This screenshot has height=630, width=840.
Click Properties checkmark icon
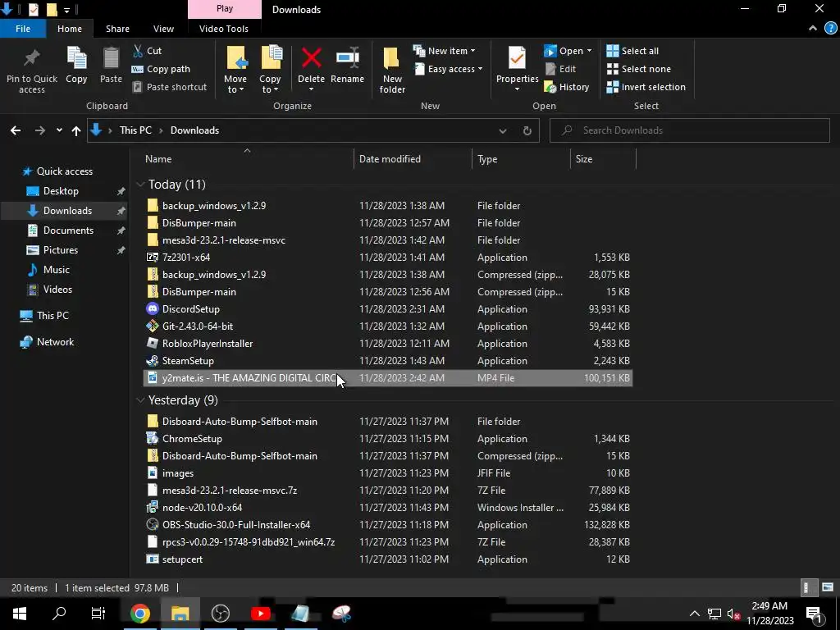[517, 58]
